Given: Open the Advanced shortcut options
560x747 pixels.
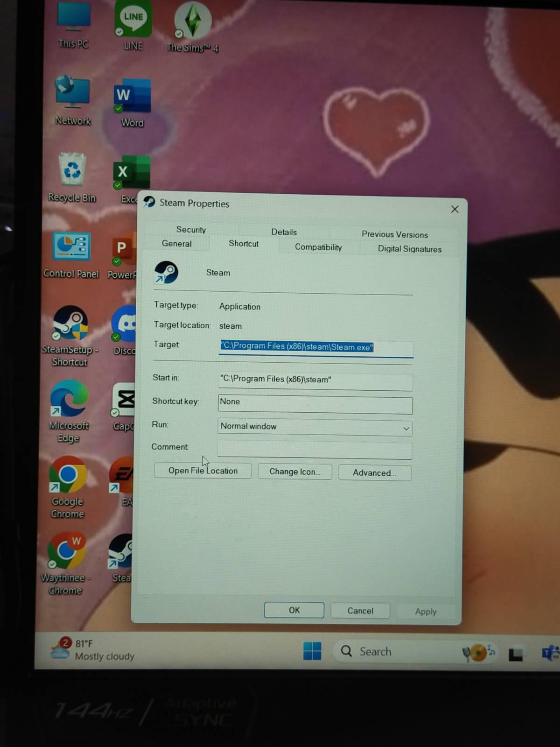Looking at the screenshot, I should [375, 473].
